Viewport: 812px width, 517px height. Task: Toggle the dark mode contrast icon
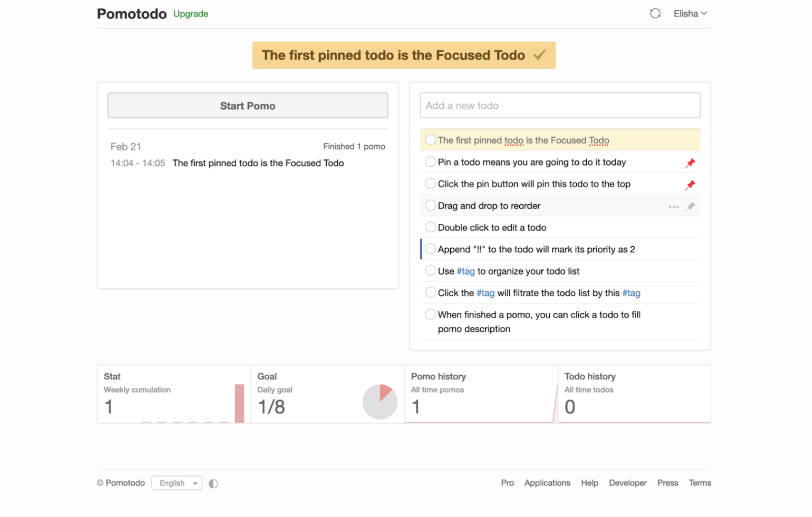[x=213, y=483]
